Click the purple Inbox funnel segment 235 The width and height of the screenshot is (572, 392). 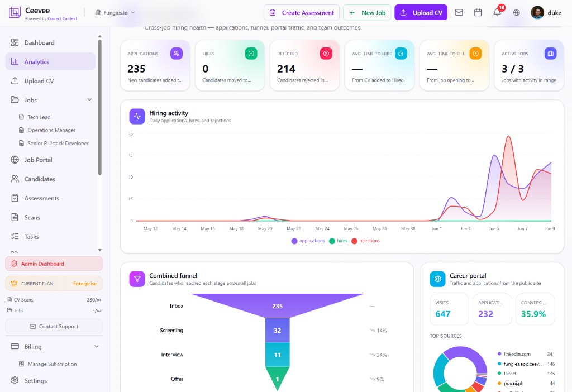click(277, 305)
